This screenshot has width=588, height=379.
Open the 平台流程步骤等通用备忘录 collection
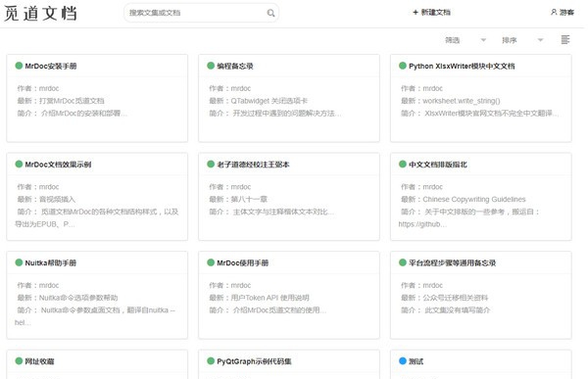pos(452,263)
